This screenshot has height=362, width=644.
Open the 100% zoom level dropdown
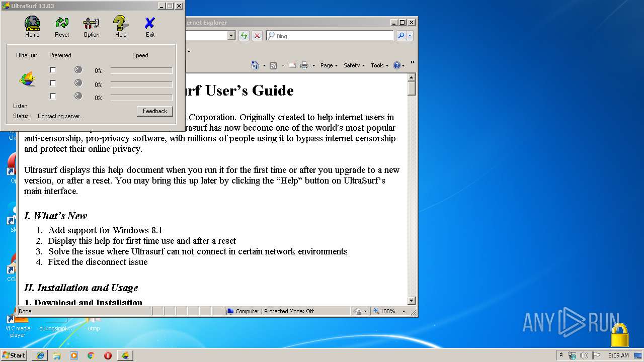[404, 311]
